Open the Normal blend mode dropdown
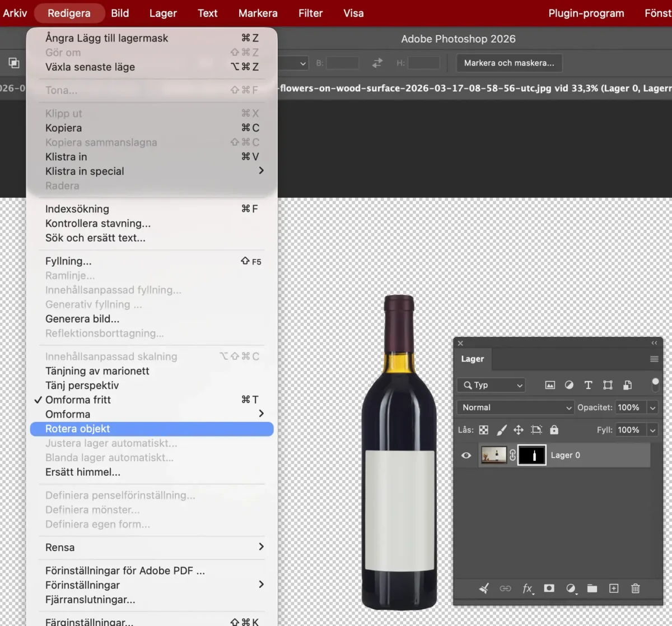 pyautogui.click(x=515, y=407)
